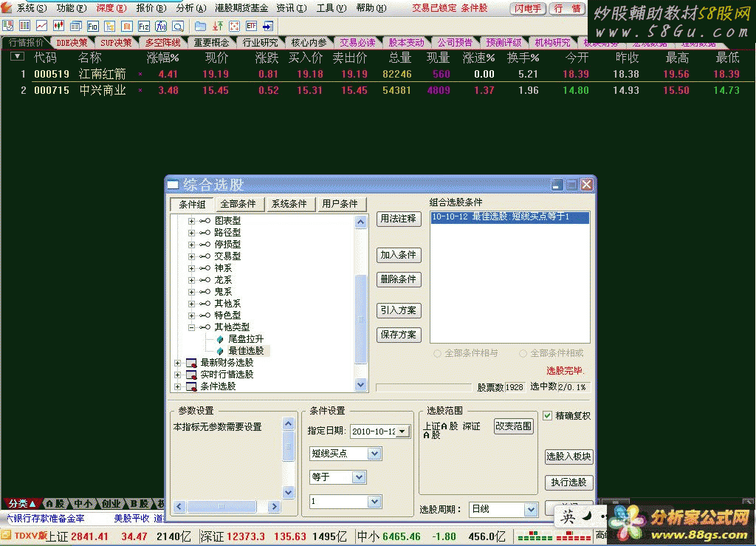Open the 等于 comparison dropdown
This screenshot has width=756, height=546.
pos(359,477)
